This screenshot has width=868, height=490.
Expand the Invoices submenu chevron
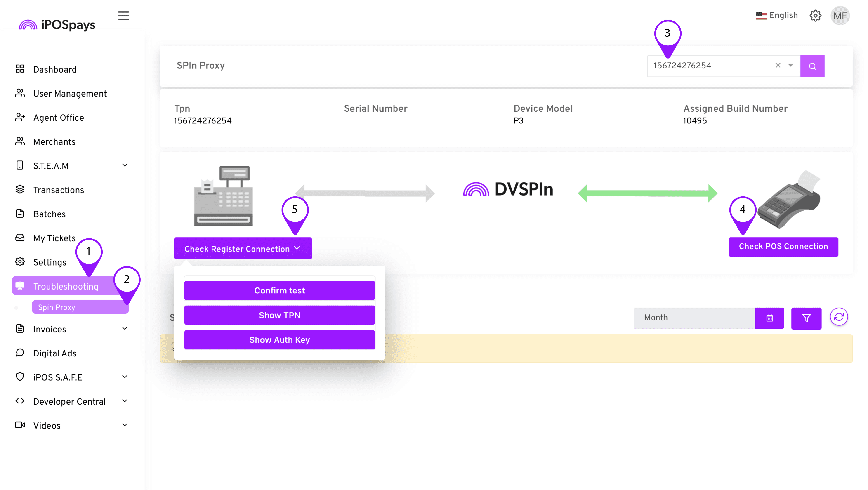pos(125,329)
